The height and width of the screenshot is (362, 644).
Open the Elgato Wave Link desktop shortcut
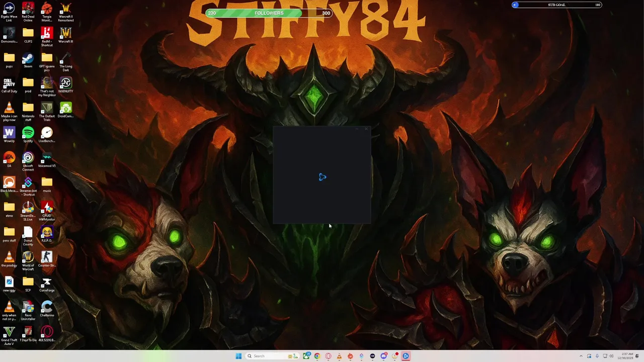[9, 12]
